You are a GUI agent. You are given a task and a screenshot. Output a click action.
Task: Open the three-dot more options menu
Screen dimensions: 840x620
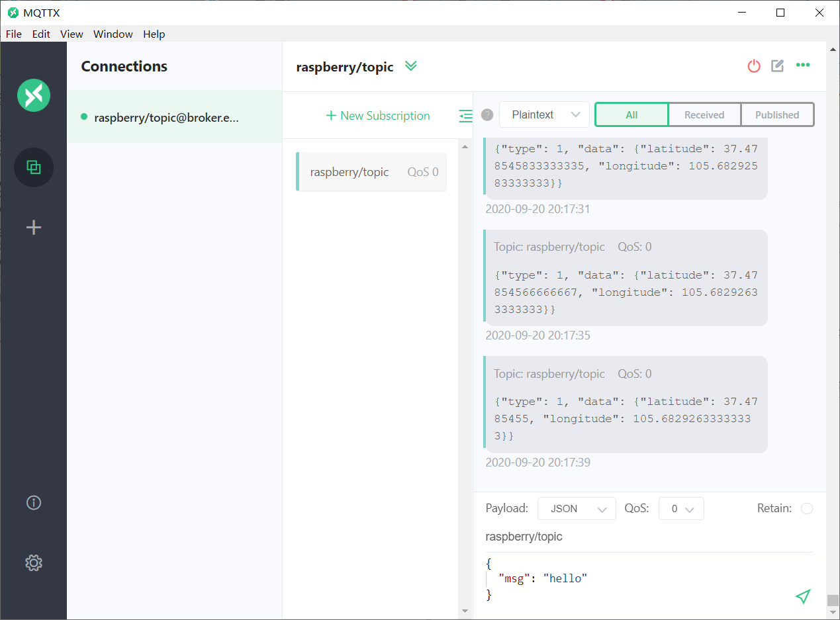click(803, 65)
